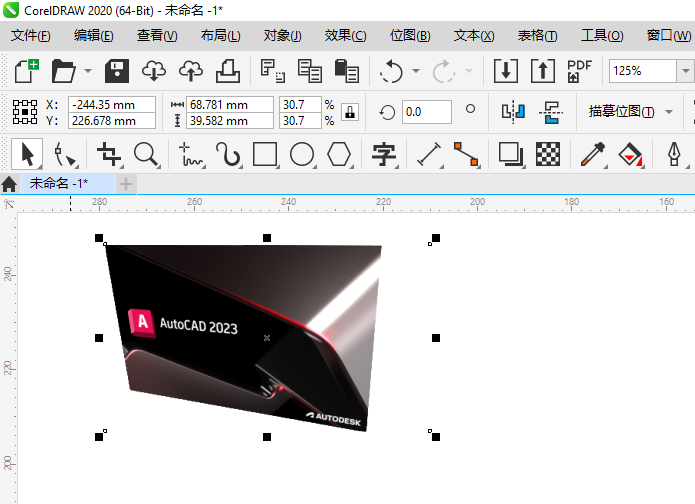This screenshot has width=695, height=504.
Task: Select the Transparency checkerboard tool
Action: pyautogui.click(x=548, y=154)
